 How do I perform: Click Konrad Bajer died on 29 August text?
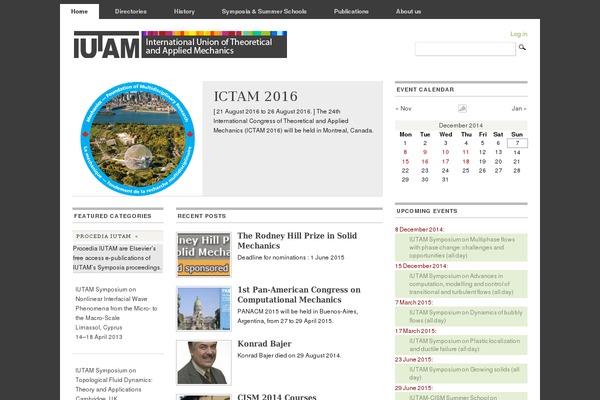[289, 356]
